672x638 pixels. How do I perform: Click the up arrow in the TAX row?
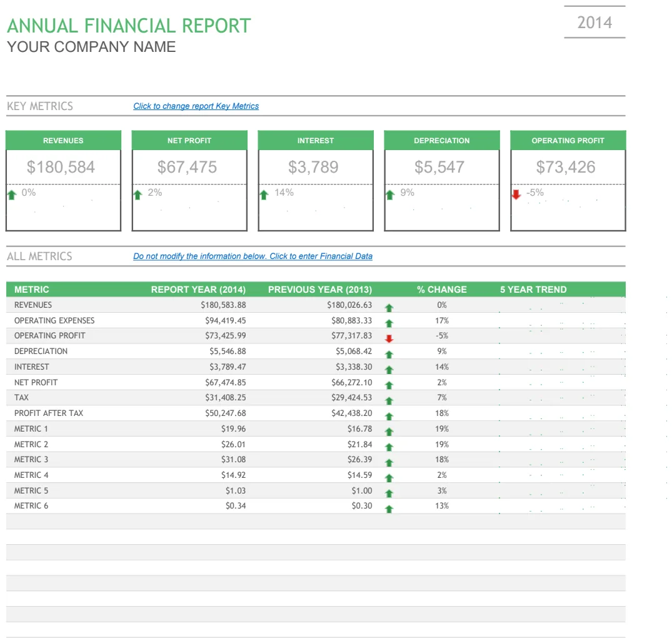tap(389, 400)
